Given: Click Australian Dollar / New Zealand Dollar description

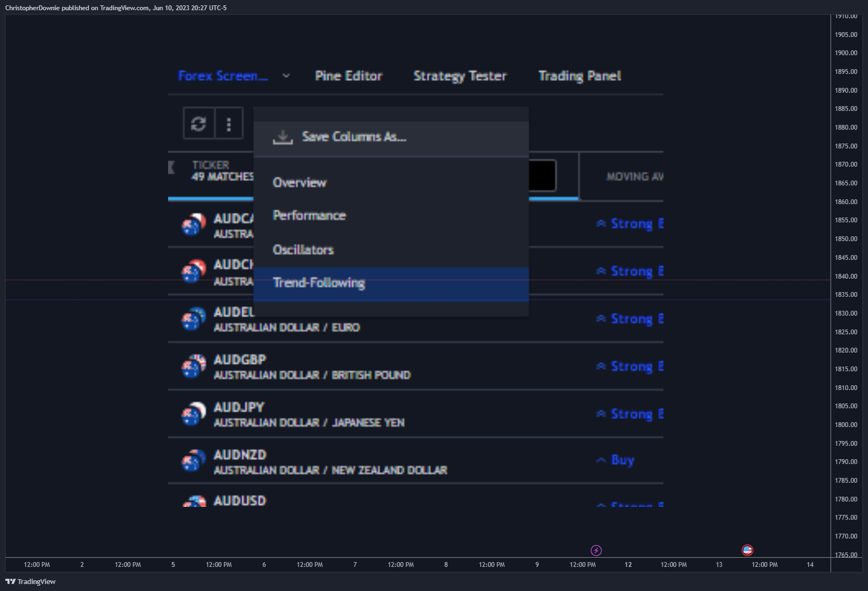Looking at the screenshot, I should (330, 470).
